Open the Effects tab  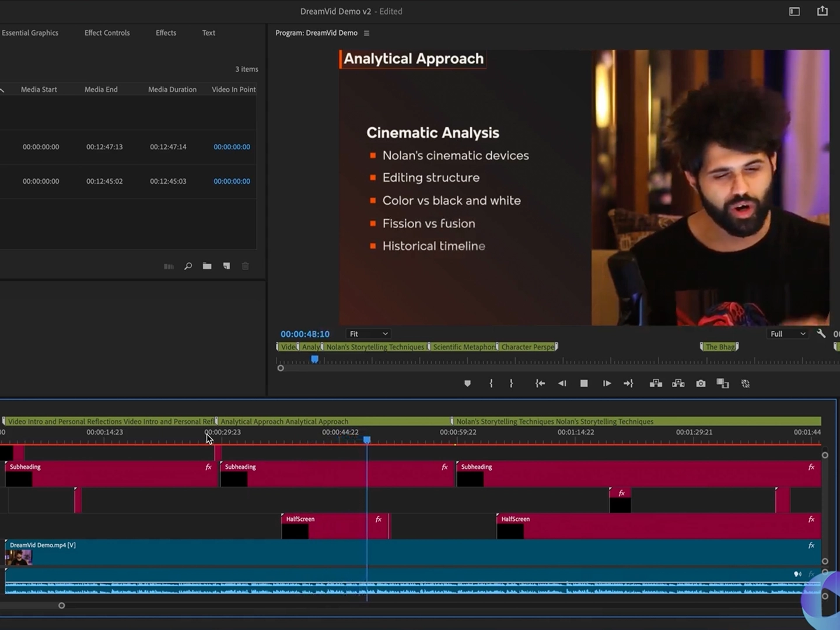pos(166,33)
